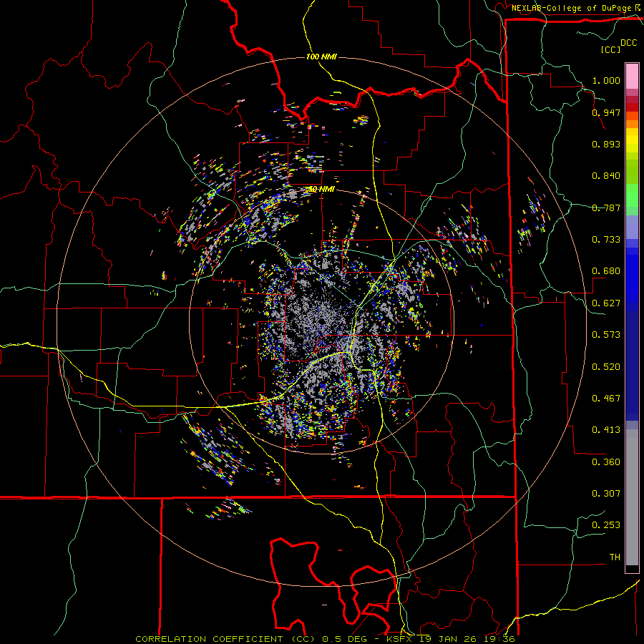Screen dimensions: 644x644
Task: Click the 0.467 value on the color scale
Action: (606, 399)
